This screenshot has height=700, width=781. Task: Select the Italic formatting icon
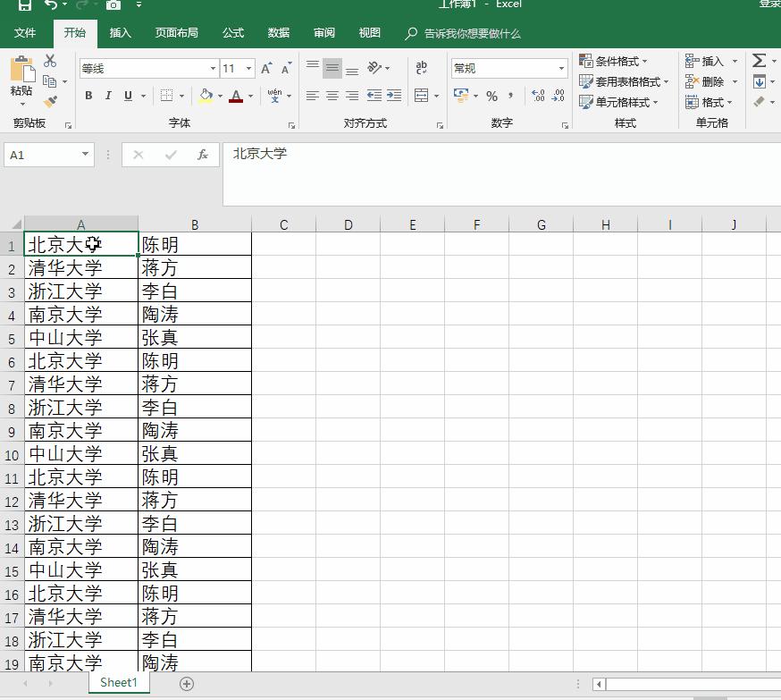108,95
